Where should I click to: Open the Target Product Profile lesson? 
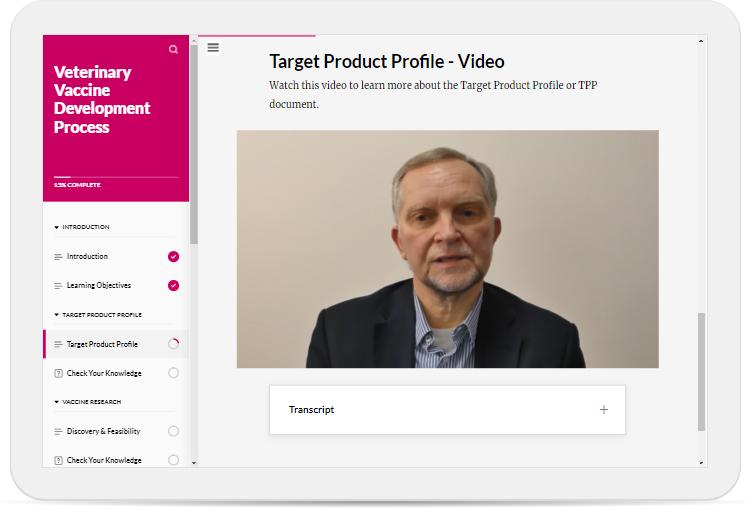tap(102, 345)
